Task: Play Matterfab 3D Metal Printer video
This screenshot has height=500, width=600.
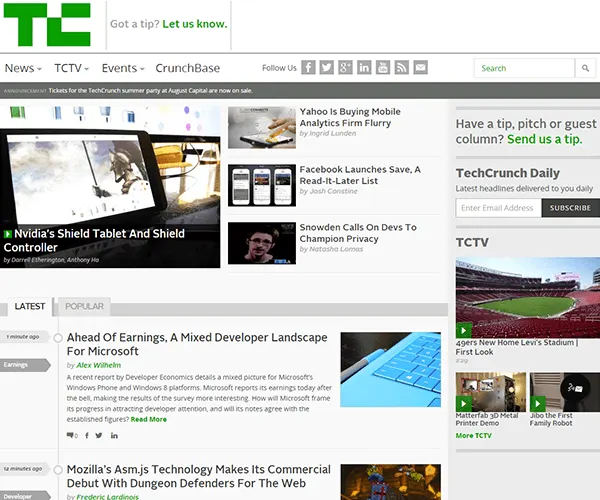Action: (463, 404)
